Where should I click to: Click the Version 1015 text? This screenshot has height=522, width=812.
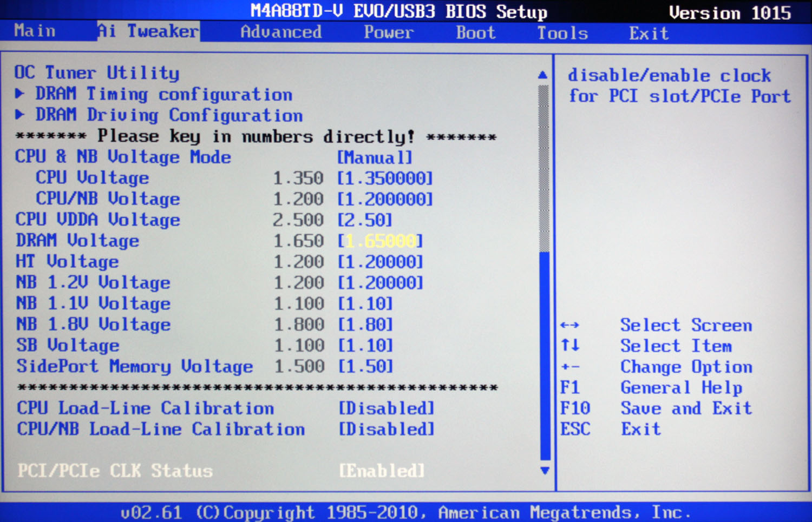coord(730,12)
